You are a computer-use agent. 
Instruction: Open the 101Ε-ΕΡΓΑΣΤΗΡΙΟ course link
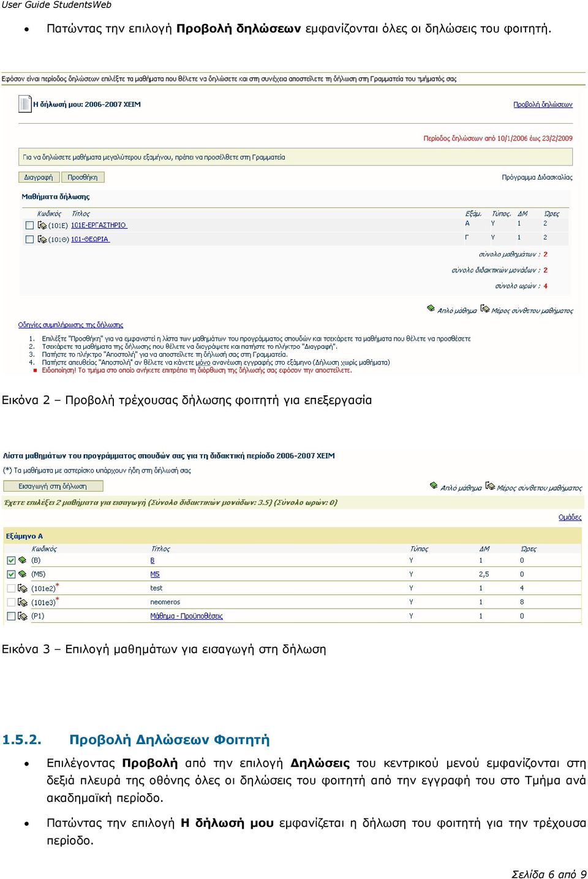(x=99, y=226)
